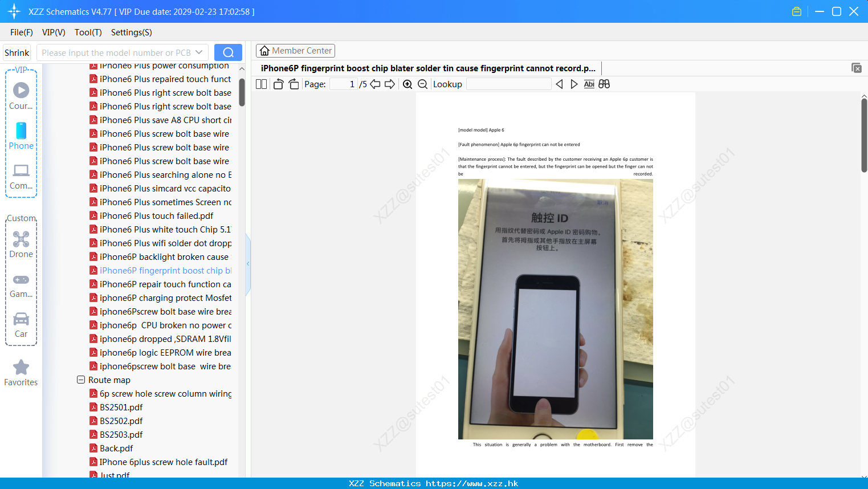868x489 pixels.
Task: Toggle the Abi match case option for Lookup
Action: pos(589,84)
